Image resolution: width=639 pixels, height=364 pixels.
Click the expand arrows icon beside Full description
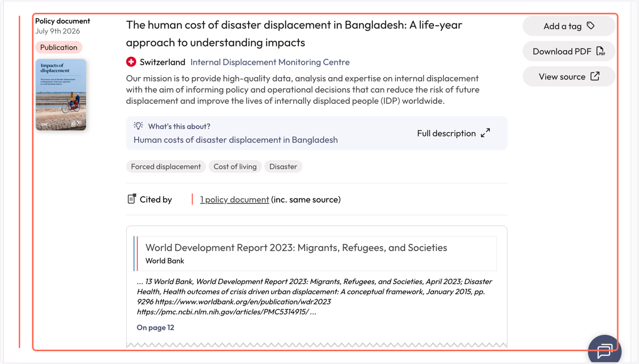tap(485, 133)
